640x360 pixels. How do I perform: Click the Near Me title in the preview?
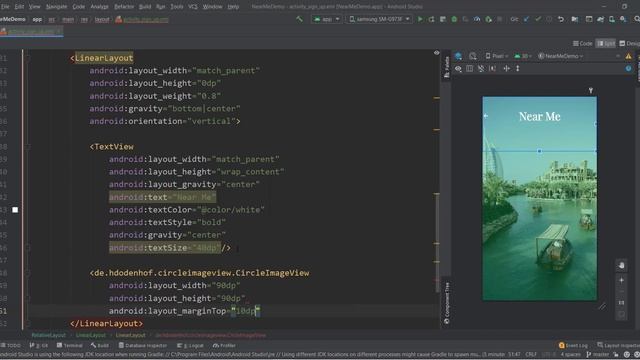[540, 117]
